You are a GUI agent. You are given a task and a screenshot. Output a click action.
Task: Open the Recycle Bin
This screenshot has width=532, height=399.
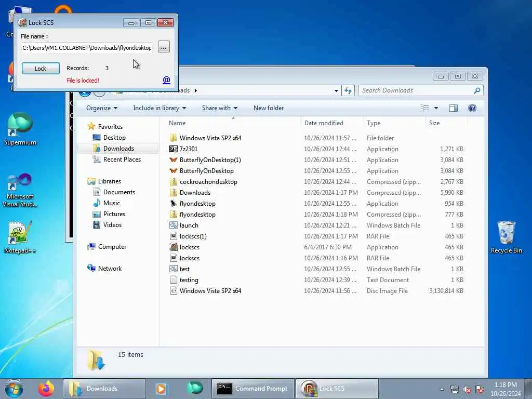pyautogui.click(x=506, y=237)
